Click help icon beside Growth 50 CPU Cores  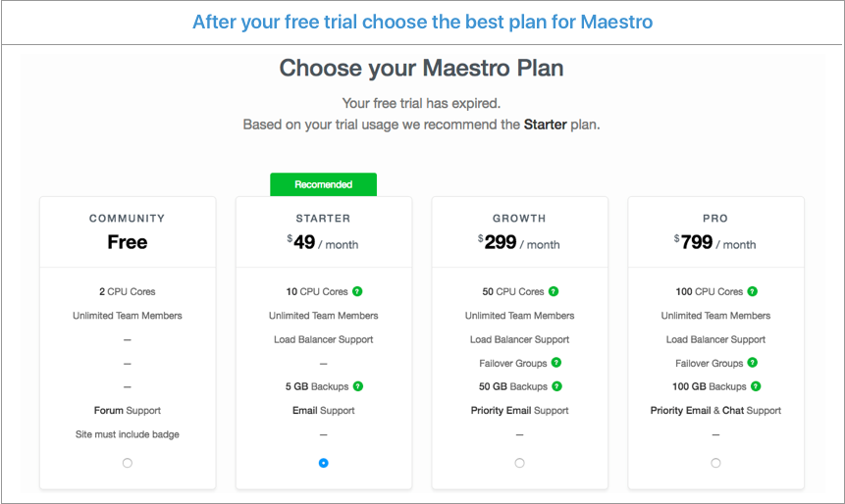pyautogui.click(x=555, y=291)
